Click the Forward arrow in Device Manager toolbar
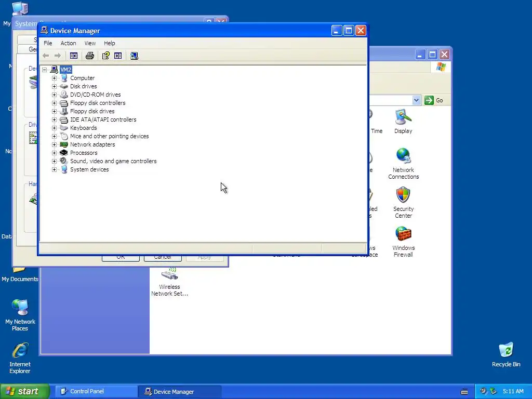The image size is (532, 399). pyautogui.click(x=58, y=56)
